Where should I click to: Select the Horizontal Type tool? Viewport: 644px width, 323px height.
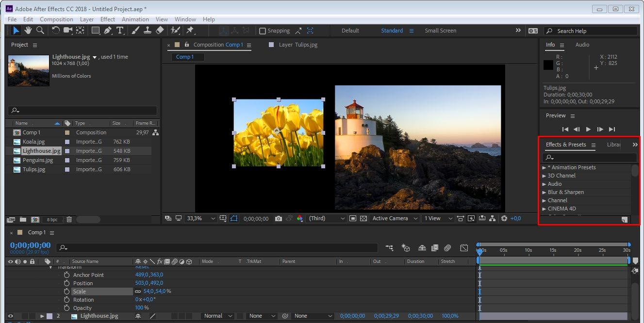(120, 31)
